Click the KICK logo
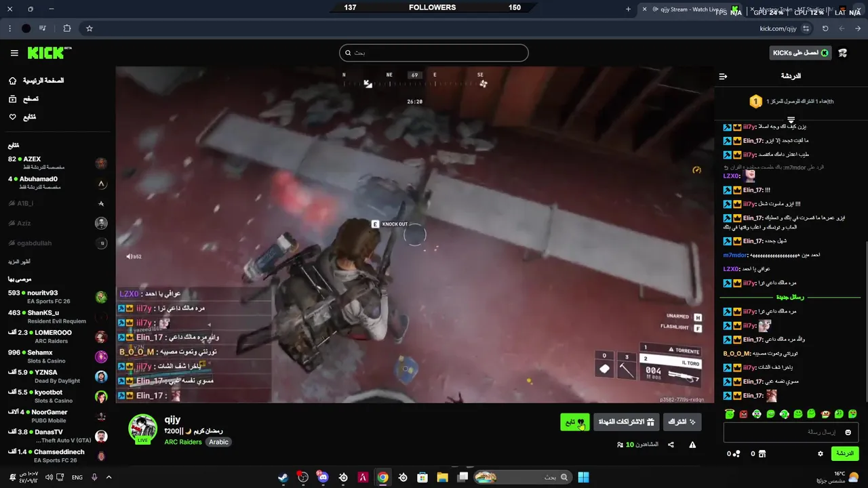The width and height of the screenshot is (868, 488). (x=49, y=53)
